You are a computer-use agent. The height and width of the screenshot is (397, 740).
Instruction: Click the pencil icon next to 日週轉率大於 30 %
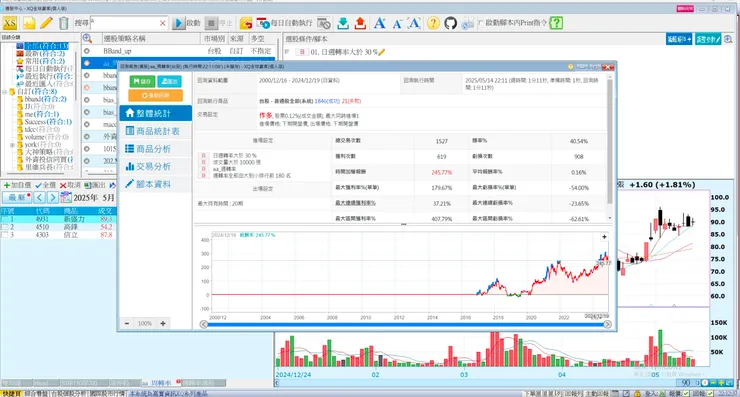coord(382,52)
